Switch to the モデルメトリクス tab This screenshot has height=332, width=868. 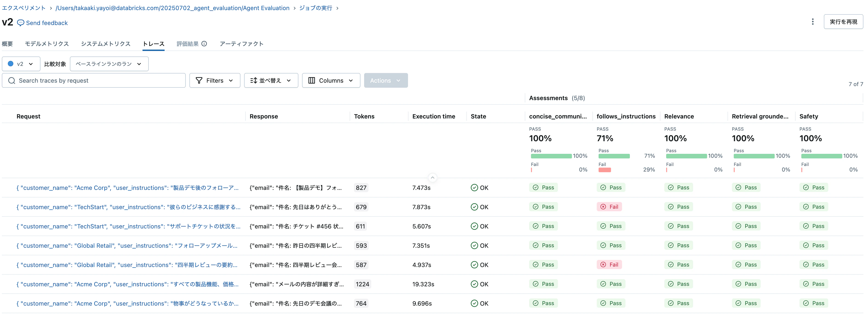tap(47, 44)
